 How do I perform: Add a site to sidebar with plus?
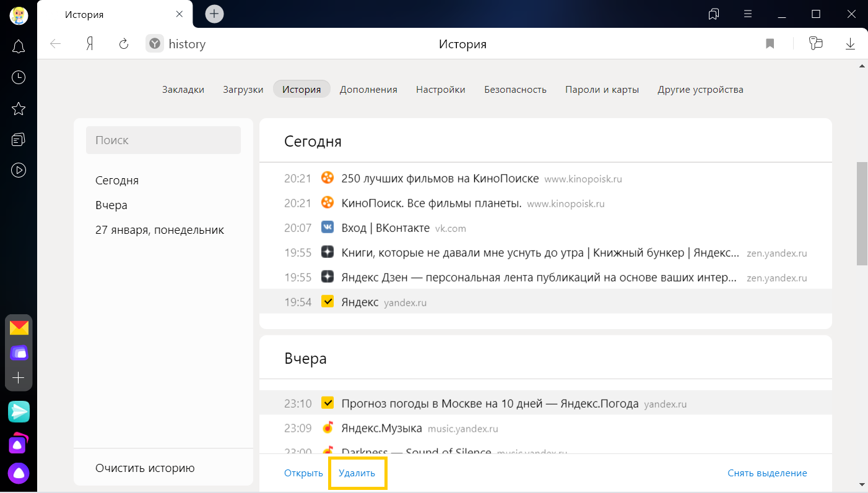(x=19, y=378)
